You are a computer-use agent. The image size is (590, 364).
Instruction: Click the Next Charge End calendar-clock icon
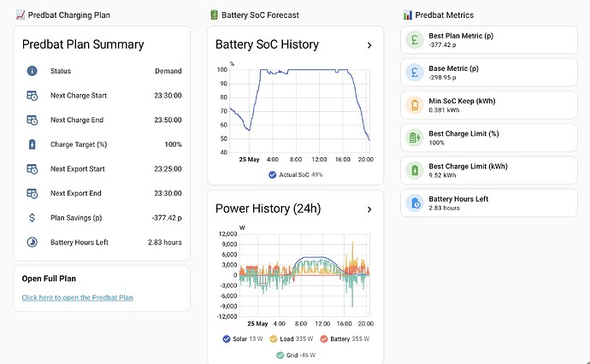[32, 120]
